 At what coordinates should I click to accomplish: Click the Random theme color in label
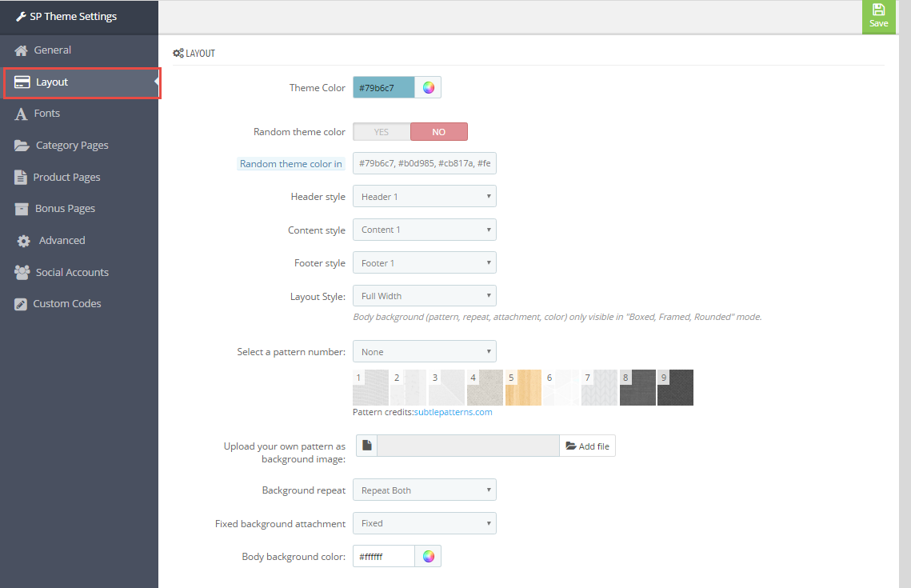[x=291, y=164]
